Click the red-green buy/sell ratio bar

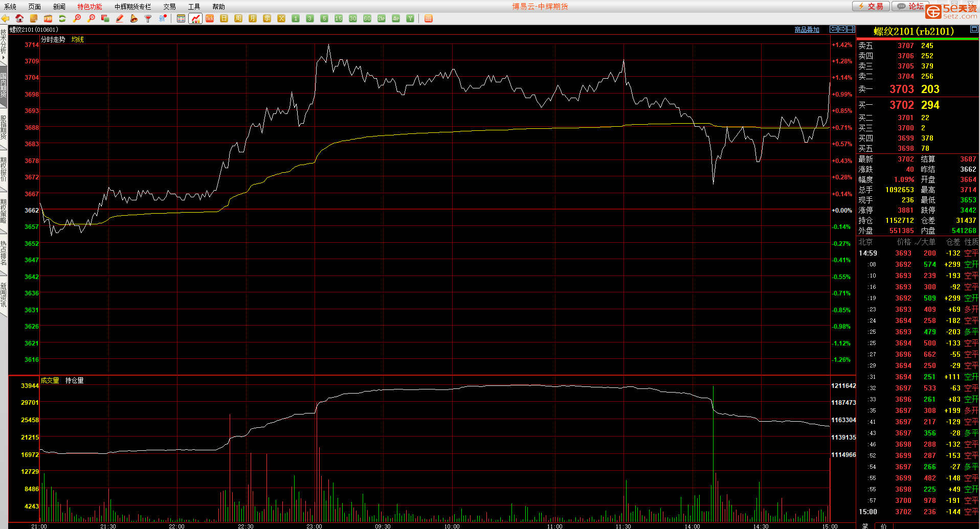917,39
